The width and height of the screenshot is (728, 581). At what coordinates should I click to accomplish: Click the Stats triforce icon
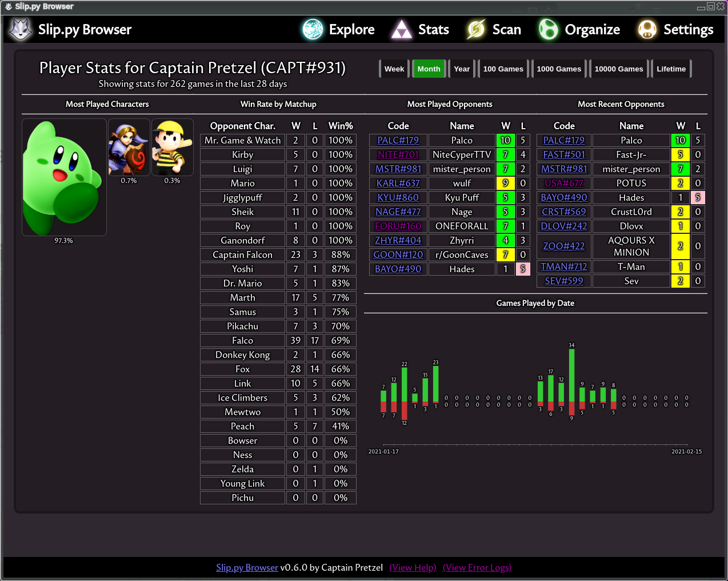coord(401,29)
